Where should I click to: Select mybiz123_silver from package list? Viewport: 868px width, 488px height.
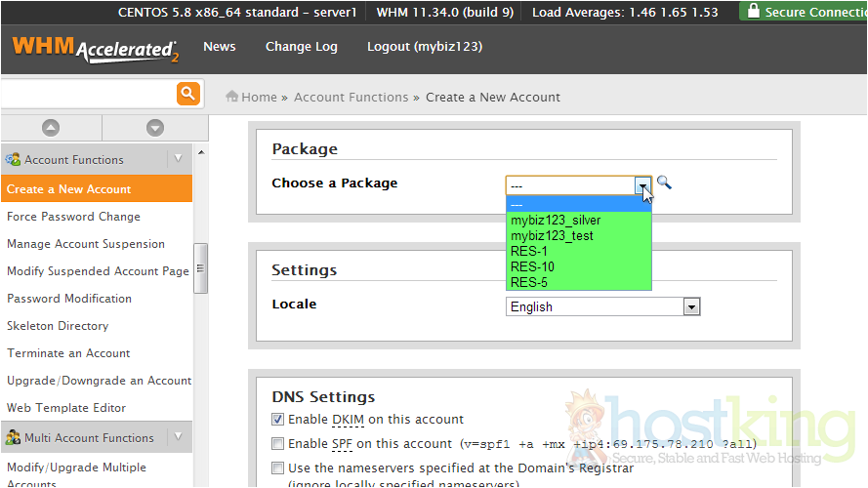click(556, 221)
